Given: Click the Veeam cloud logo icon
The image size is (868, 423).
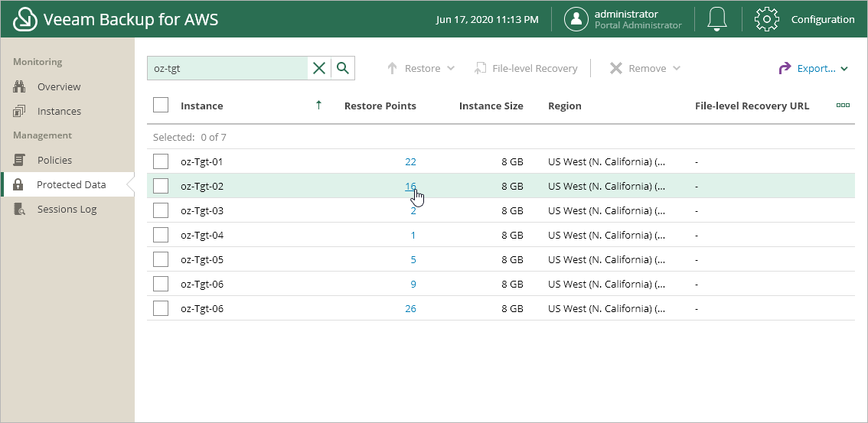Looking at the screenshot, I should pyautogui.click(x=25, y=19).
